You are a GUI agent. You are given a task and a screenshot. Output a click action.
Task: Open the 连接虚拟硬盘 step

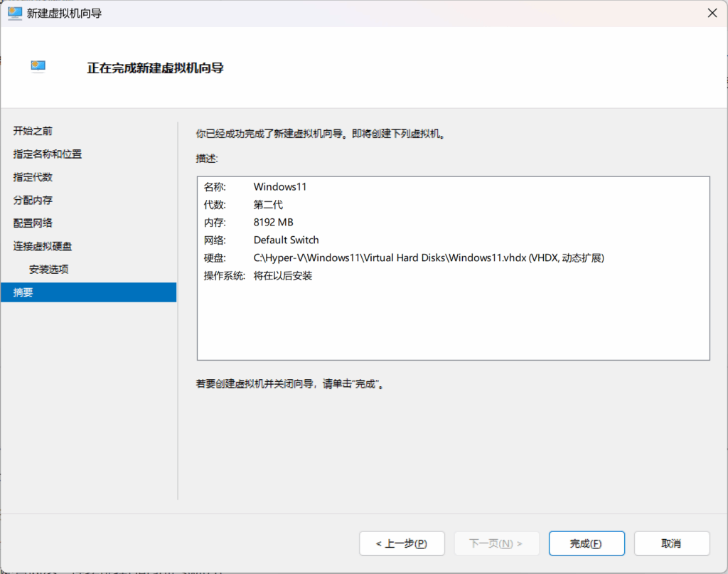[x=43, y=246]
